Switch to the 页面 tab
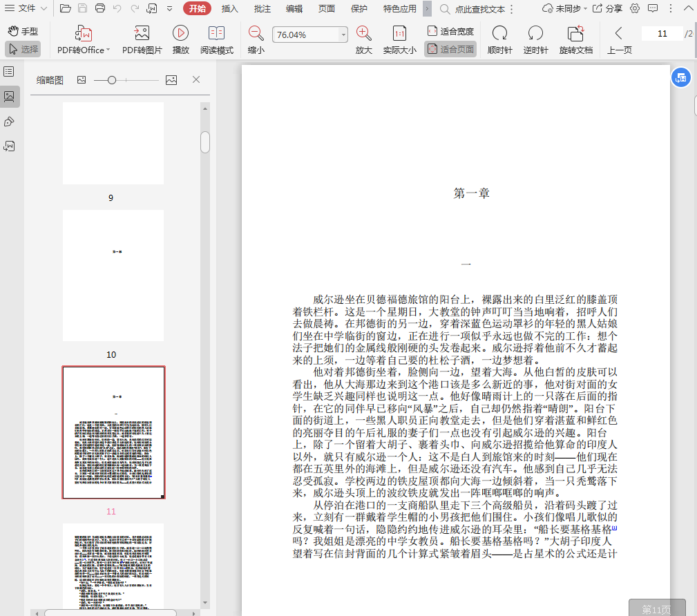The image size is (697, 616). point(327,8)
